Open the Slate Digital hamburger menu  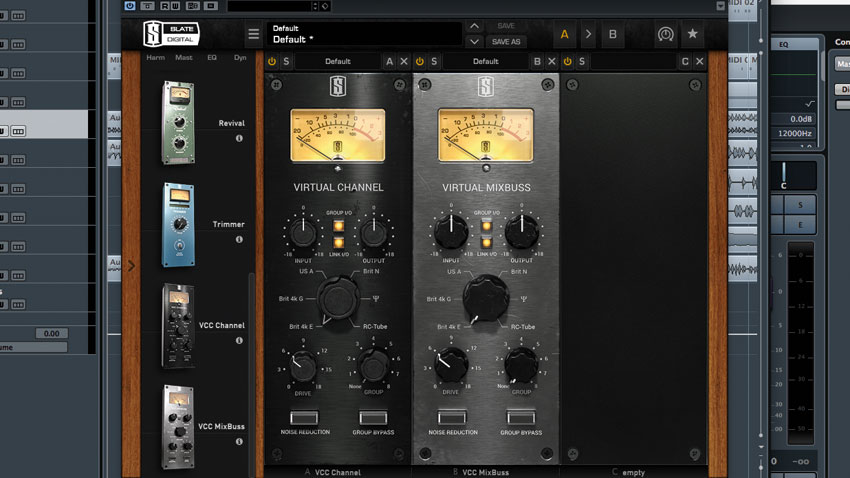[x=253, y=34]
